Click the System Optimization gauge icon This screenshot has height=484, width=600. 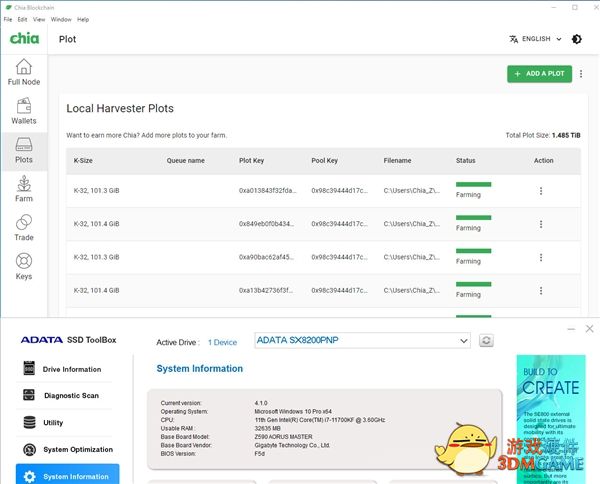[x=29, y=450]
